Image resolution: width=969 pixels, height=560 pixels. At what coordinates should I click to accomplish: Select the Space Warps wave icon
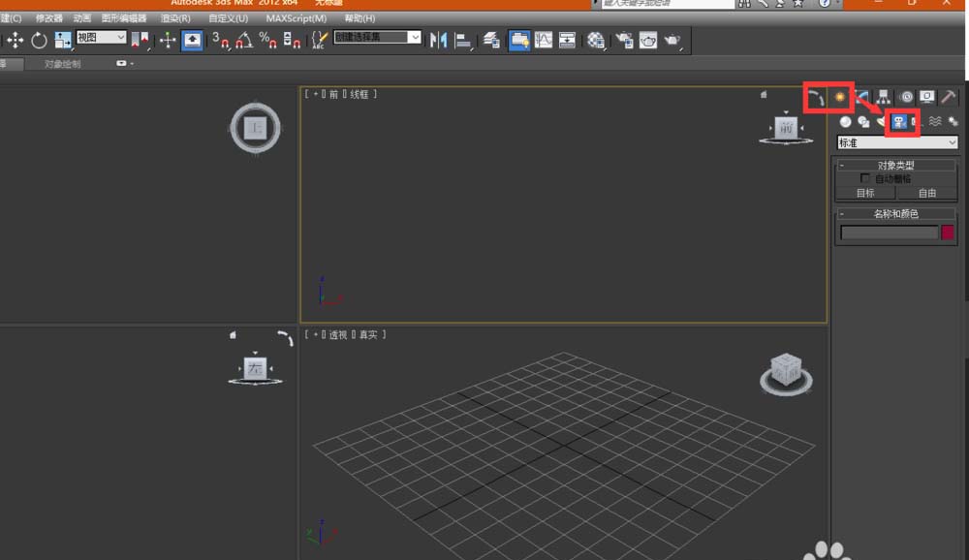pyautogui.click(x=935, y=122)
